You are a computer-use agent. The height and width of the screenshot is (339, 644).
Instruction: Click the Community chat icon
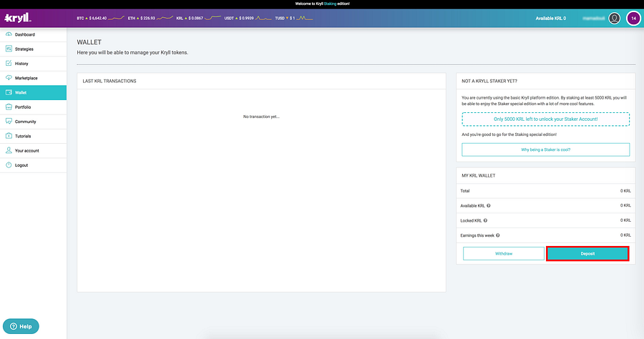click(9, 122)
